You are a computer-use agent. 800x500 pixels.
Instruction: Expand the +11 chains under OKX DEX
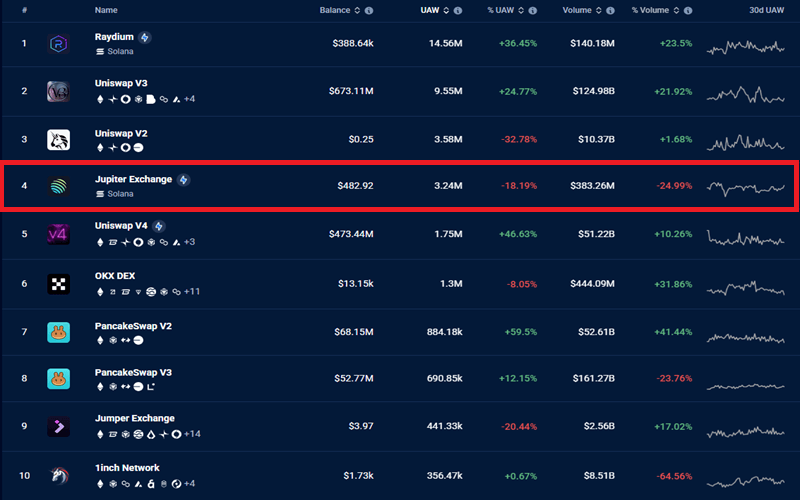[192, 292]
